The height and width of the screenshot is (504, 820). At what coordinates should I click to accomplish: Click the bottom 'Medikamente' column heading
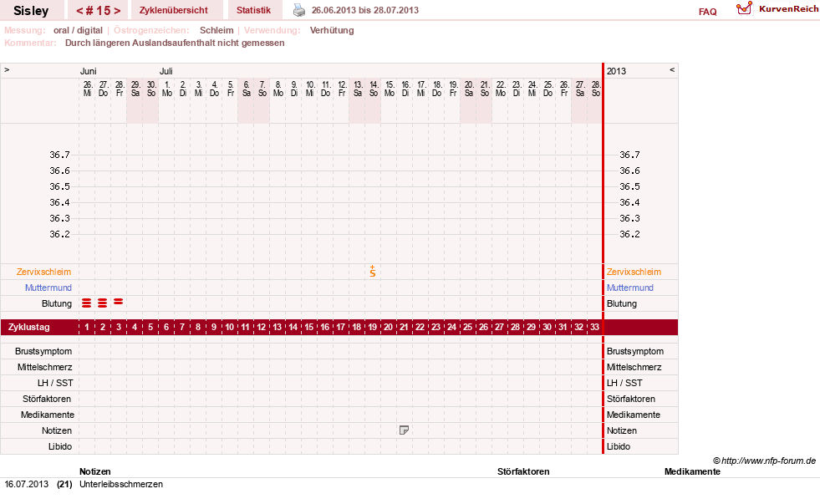coord(692,471)
